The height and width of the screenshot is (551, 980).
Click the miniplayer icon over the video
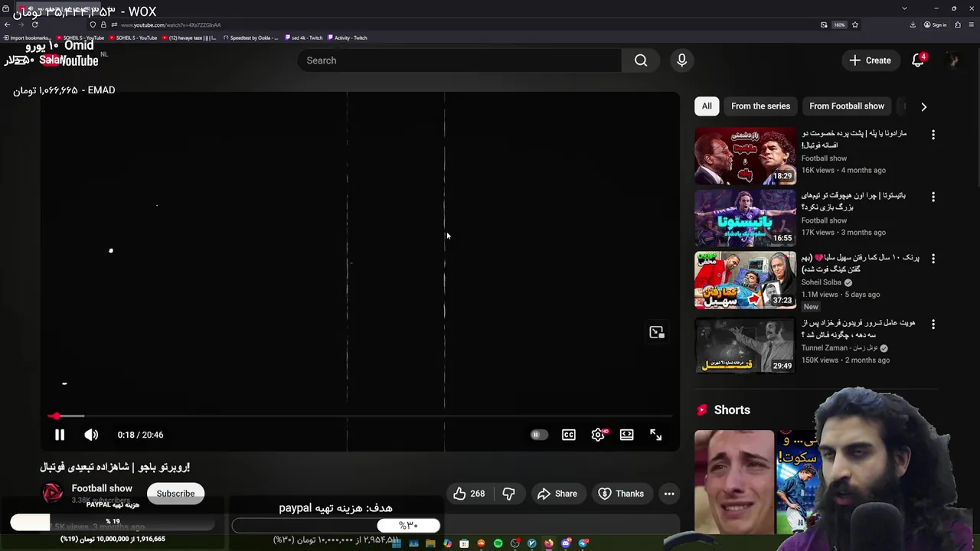tap(657, 332)
